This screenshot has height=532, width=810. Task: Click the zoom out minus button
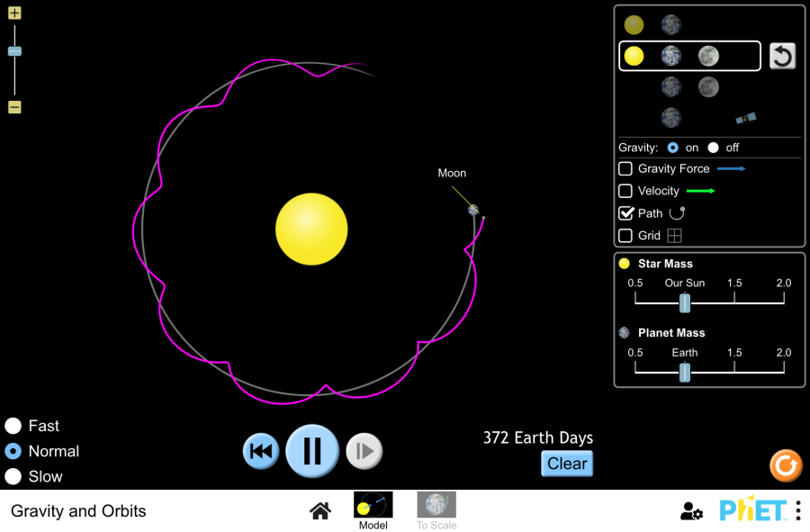click(x=14, y=107)
